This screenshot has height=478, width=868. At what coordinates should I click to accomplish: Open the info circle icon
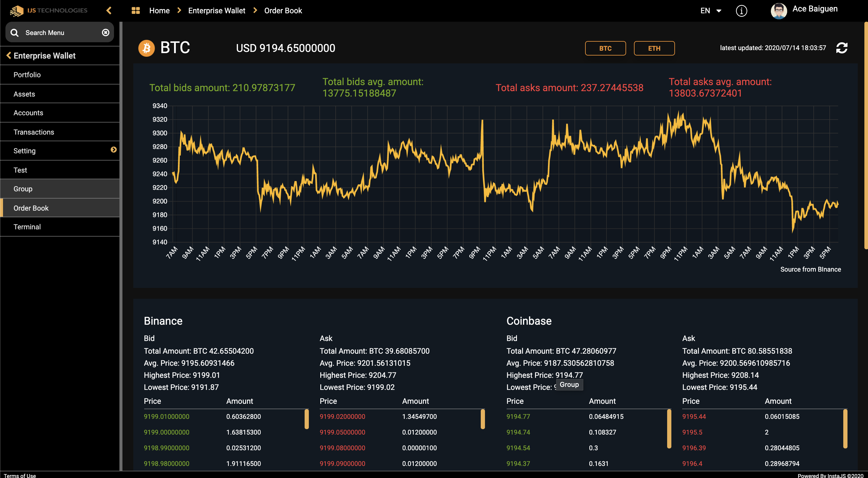741,11
